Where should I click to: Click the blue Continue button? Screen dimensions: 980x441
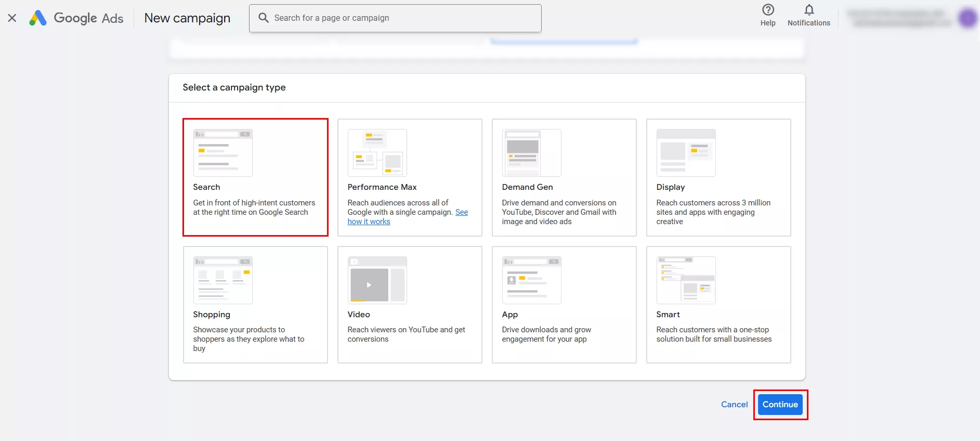(x=780, y=405)
